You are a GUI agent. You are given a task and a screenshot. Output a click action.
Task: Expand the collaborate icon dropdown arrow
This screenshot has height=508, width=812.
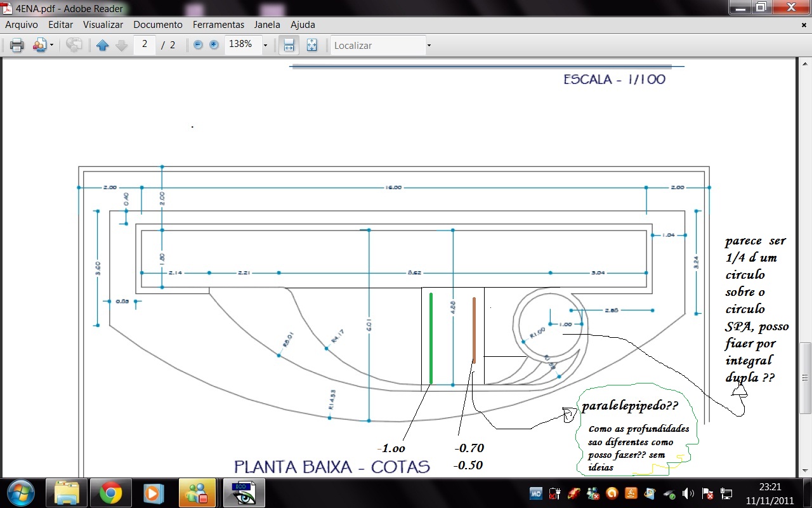pos(51,45)
